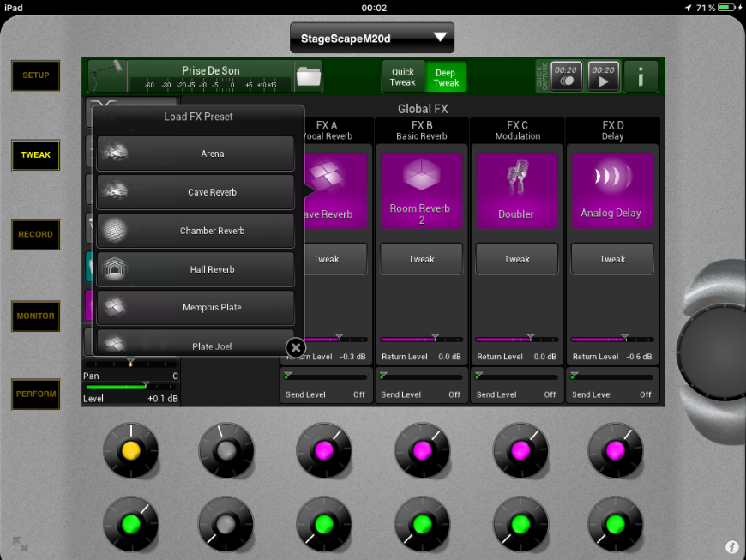746x560 pixels.
Task: Open the preset folder icon
Action: pyautogui.click(x=308, y=77)
